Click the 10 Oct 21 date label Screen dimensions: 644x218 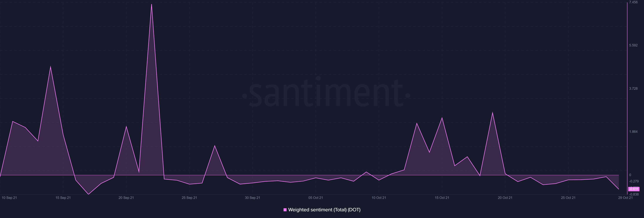point(379,198)
